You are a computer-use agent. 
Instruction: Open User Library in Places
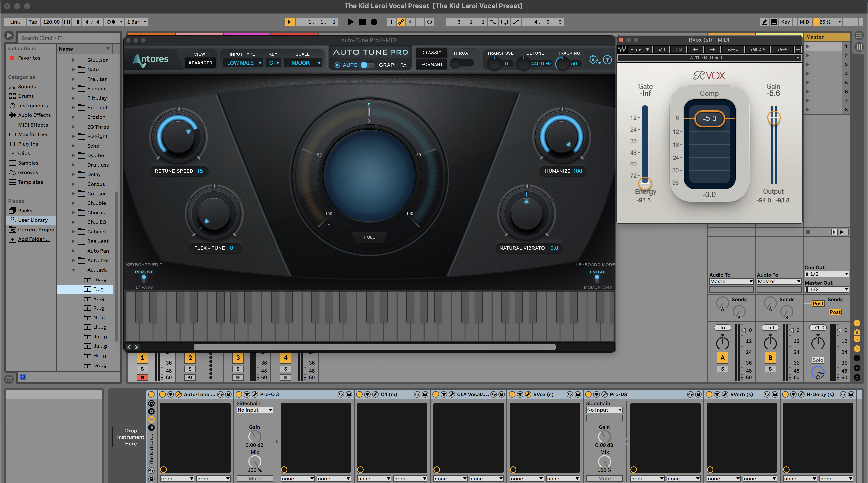pos(33,220)
